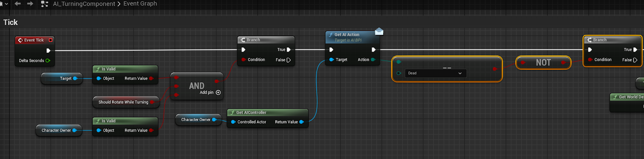Click the AND node output pin
This screenshot has height=159, width=644.
[217, 81]
